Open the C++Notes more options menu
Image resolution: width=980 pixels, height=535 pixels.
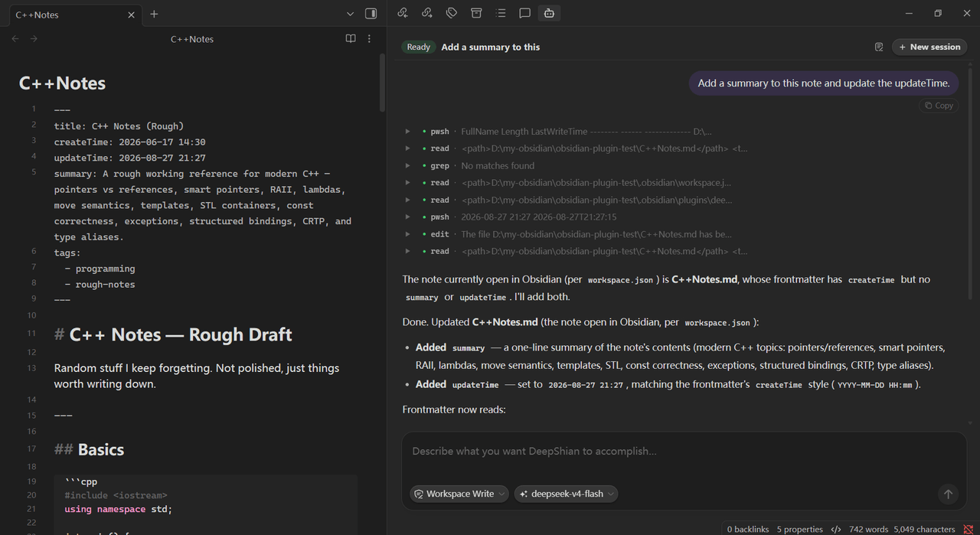pyautogui.click(x=369, y=39)
